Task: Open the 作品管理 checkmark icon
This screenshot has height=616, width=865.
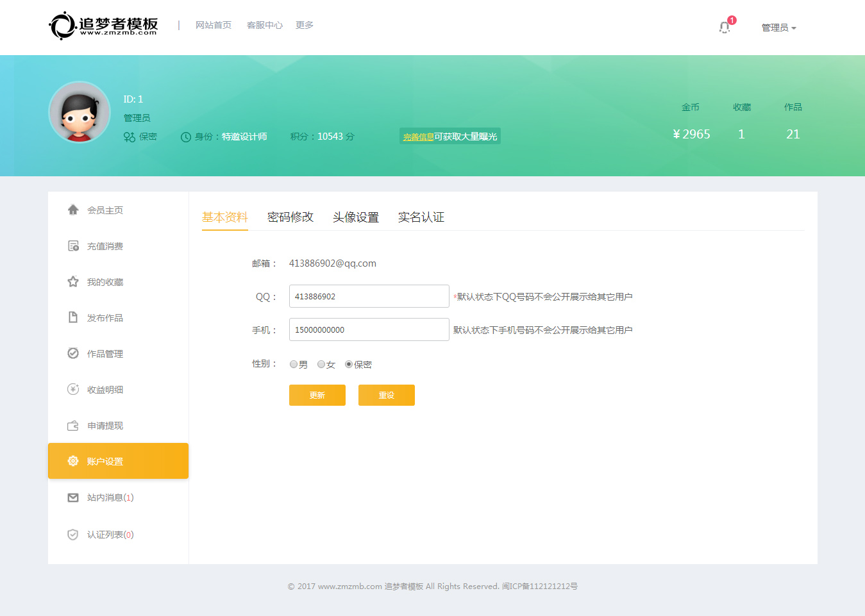Action: click(x=73, y=353)
